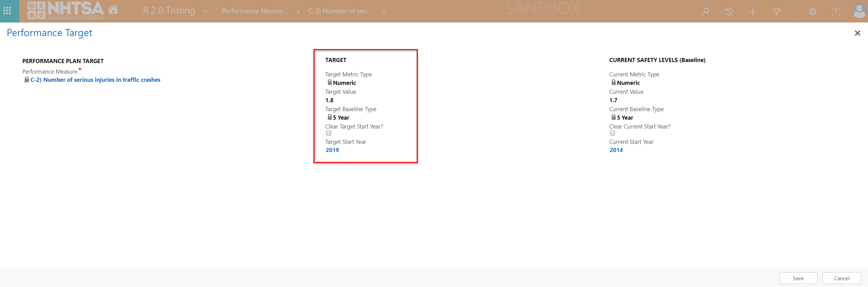This screenshot has width=868, height=287.
Task: Click the Target Value field showing 1.8
Action: tap(330, 100)
